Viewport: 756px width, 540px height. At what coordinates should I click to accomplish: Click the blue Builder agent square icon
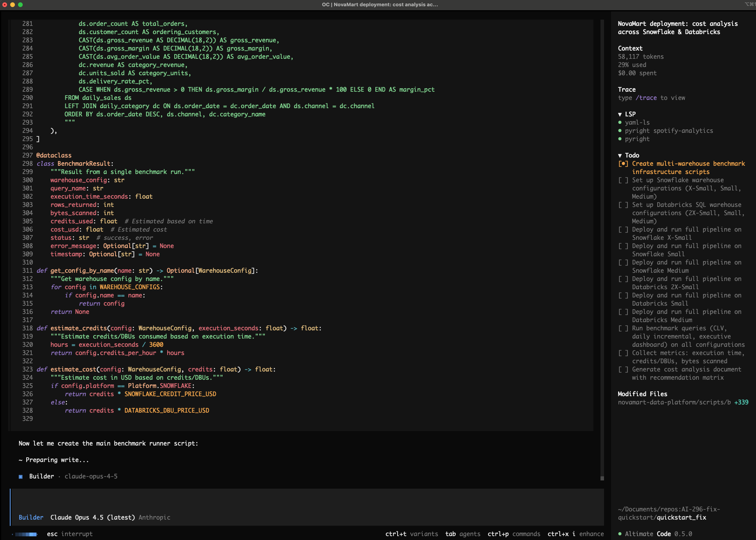point(21,477)
